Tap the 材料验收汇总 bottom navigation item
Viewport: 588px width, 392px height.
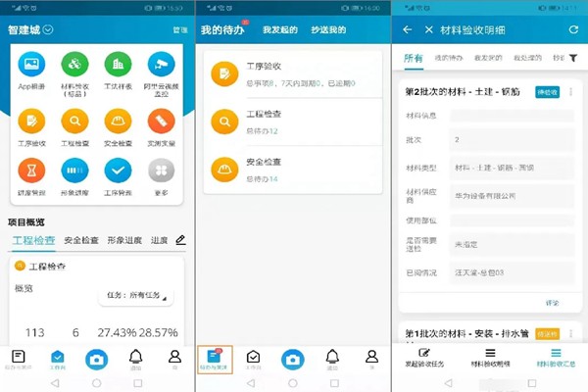pos(556,358)
